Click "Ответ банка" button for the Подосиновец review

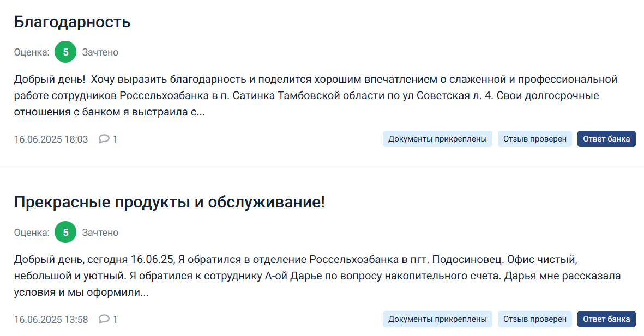pos(606,319)
